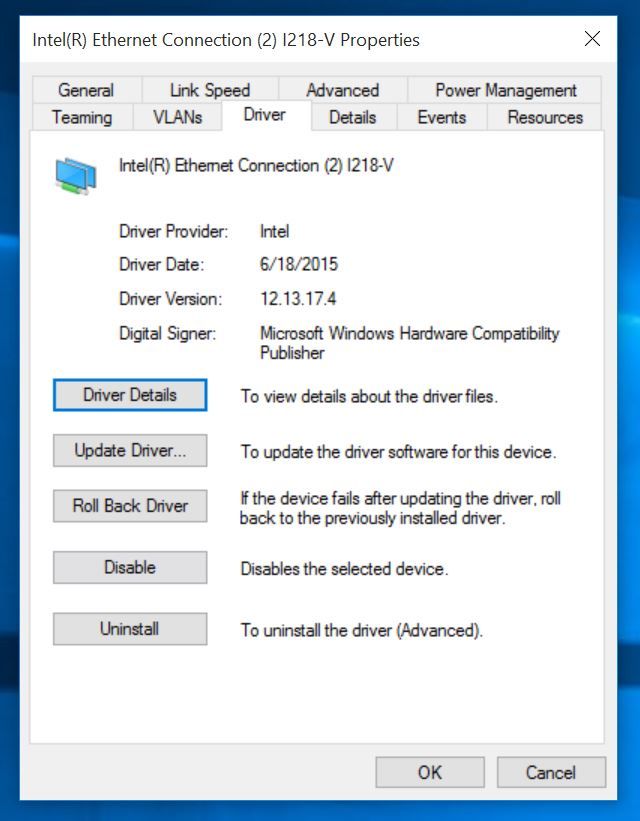Go to the Advanced tab
Image resolution: width=640 pixels, height=821 pixels.
point(343,90)
